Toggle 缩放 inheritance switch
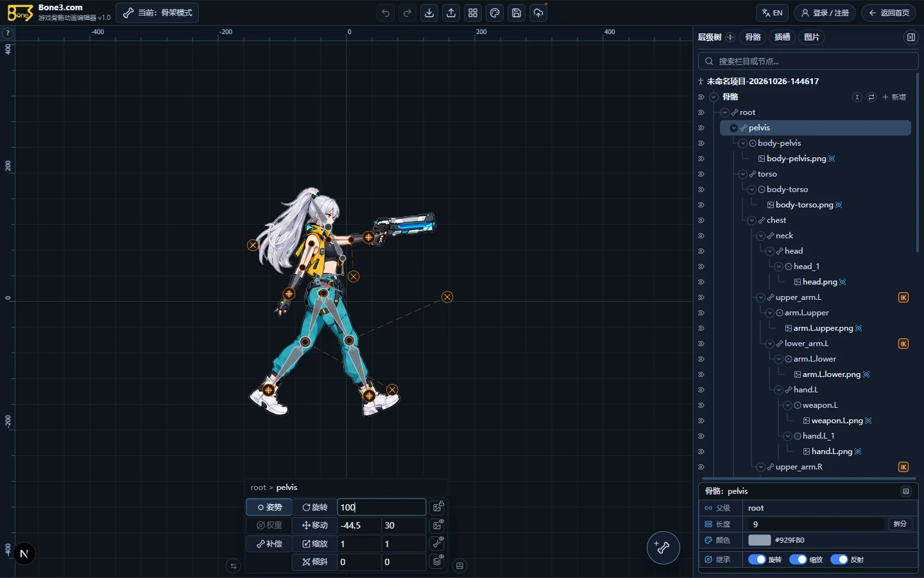The image size is (924, 578). [798, 559]
